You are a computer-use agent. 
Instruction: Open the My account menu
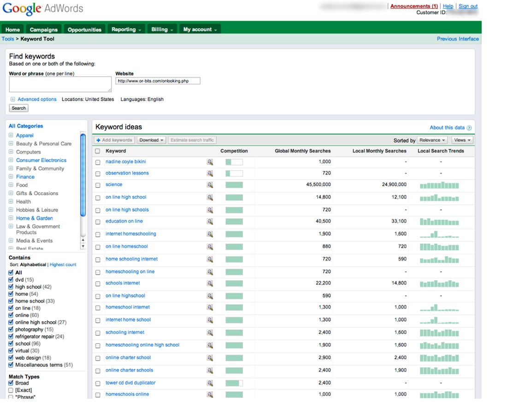pos(200,29)
